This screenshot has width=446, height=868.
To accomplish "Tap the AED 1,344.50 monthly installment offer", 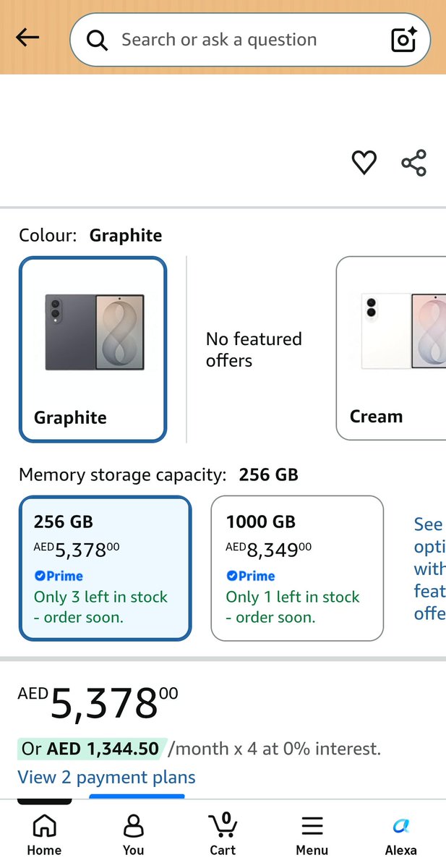I will [92, 749].
